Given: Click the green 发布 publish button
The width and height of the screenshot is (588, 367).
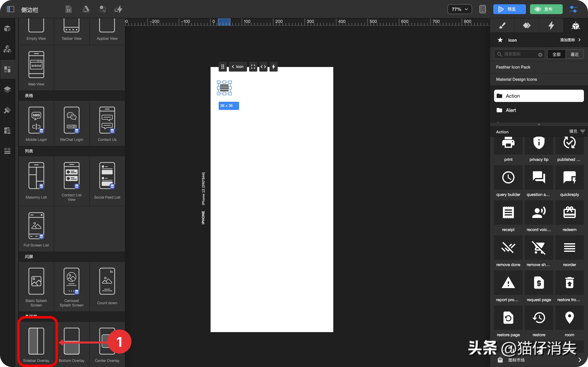Looking at the screenshot, I should tap(546, 9).
